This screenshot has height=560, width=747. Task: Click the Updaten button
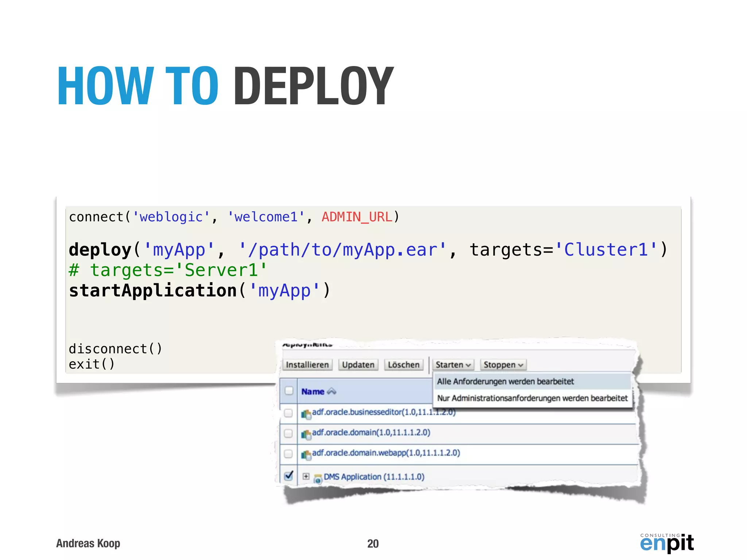tap(358, 365)
